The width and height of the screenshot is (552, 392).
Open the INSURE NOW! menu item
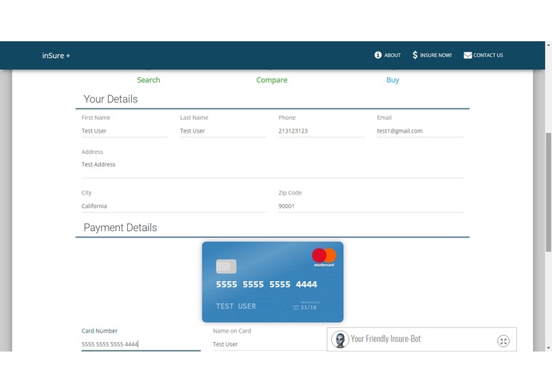pos(432,56)
